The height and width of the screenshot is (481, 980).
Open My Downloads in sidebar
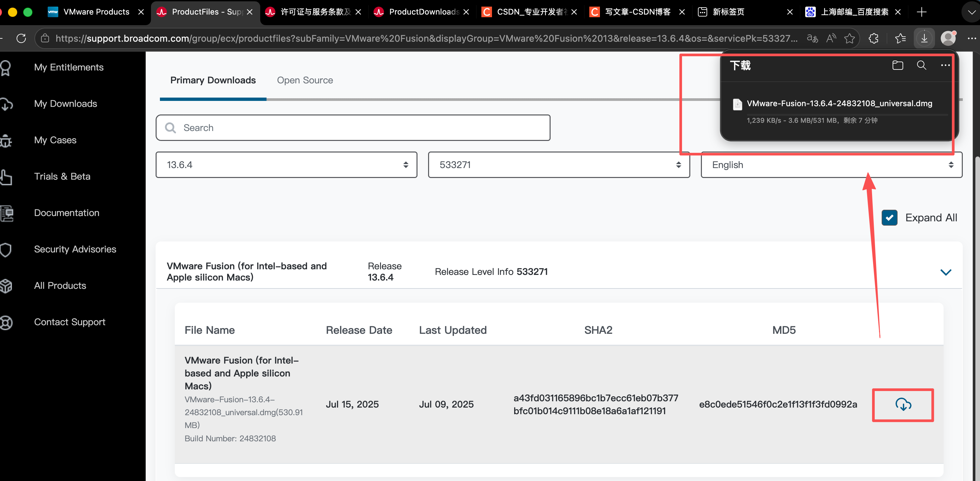[x=66, y=104]
